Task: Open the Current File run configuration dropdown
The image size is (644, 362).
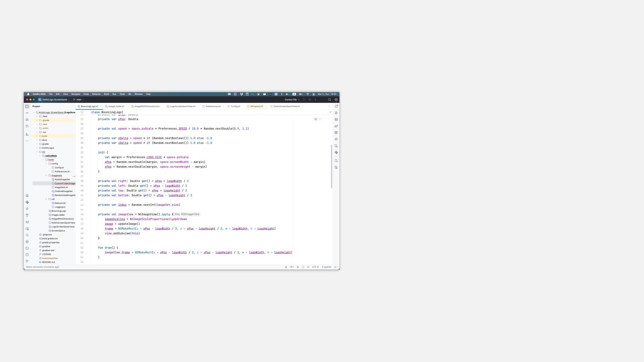Action: tap(292, 100)
